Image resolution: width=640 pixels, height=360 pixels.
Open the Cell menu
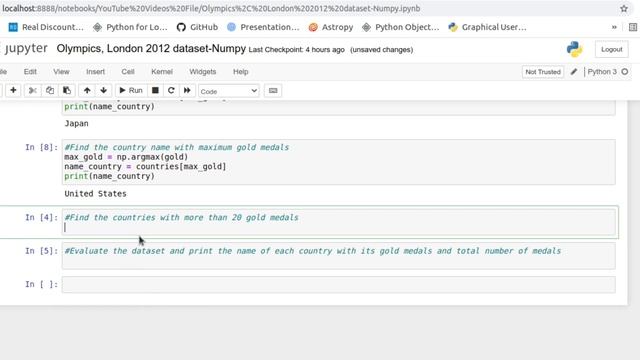pos(128,71)
